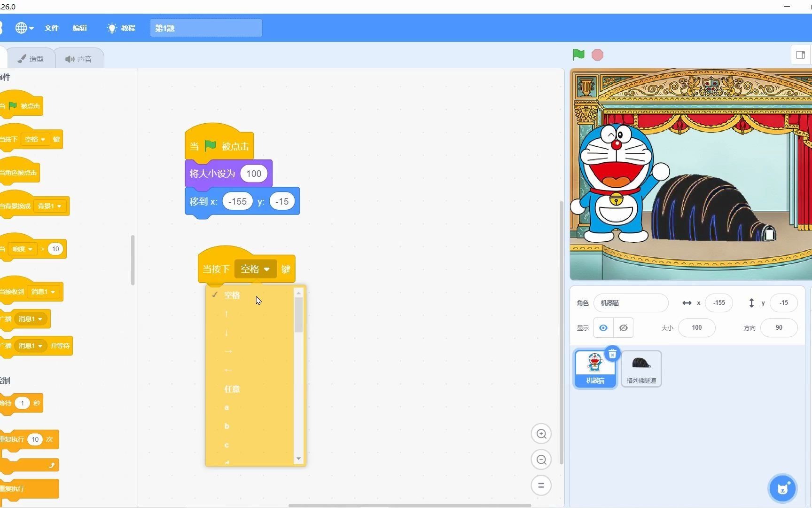Zoom out the script workspace
Image resolution: width=812 pixels, height=508 pixels.
point(541,460)
